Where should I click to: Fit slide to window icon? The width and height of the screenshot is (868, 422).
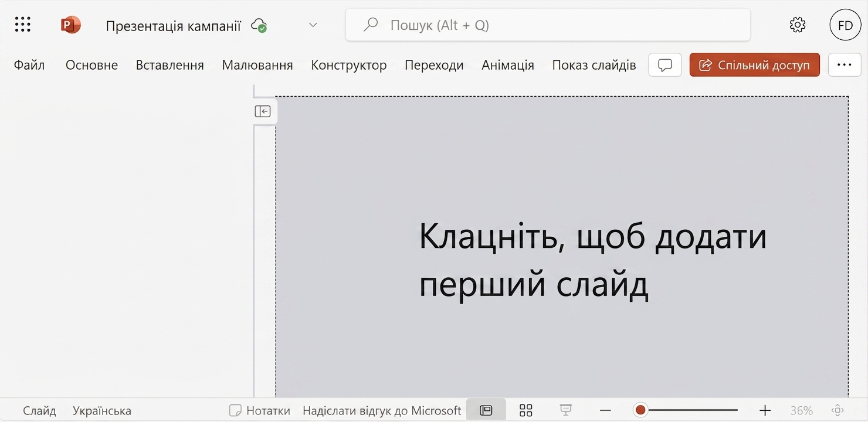click(x=838, y=410)
